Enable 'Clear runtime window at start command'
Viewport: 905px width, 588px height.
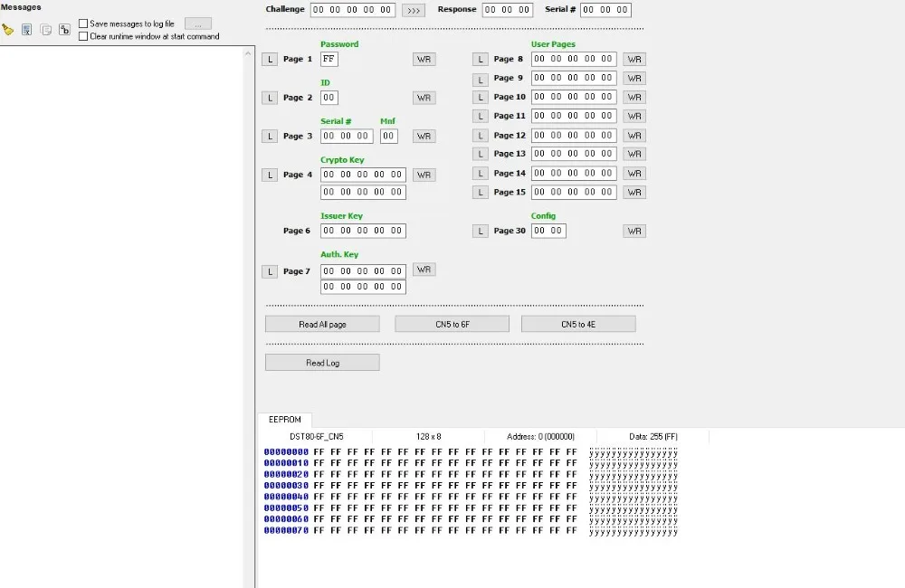[x=83, y=36]
